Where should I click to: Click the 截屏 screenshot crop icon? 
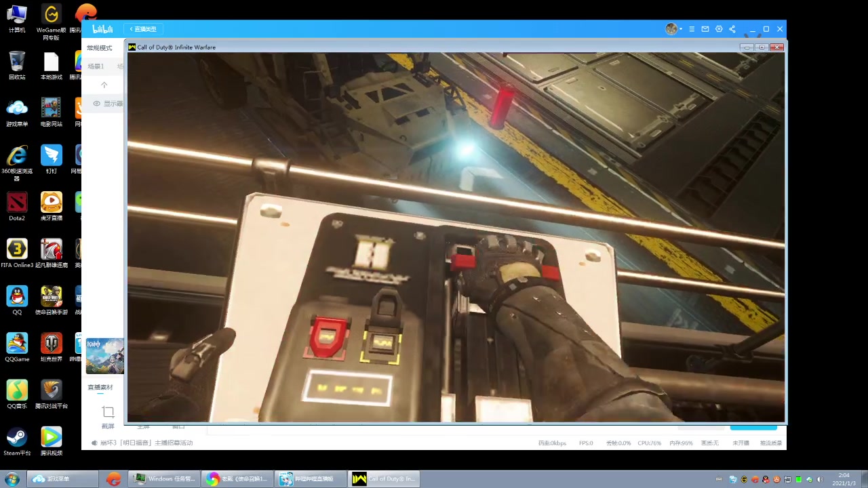click(108, 412)
